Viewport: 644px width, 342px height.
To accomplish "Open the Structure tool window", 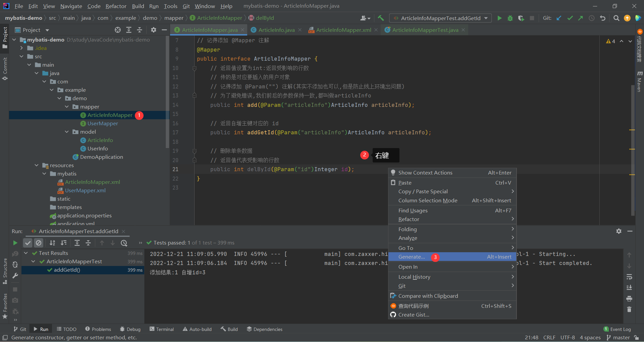I will tap(5, 271).
